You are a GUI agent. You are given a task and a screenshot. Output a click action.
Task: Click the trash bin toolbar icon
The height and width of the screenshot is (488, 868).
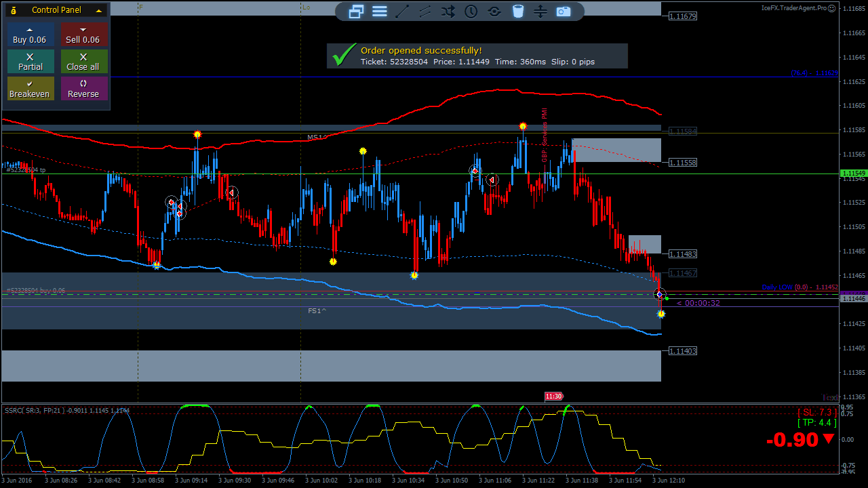517,12
